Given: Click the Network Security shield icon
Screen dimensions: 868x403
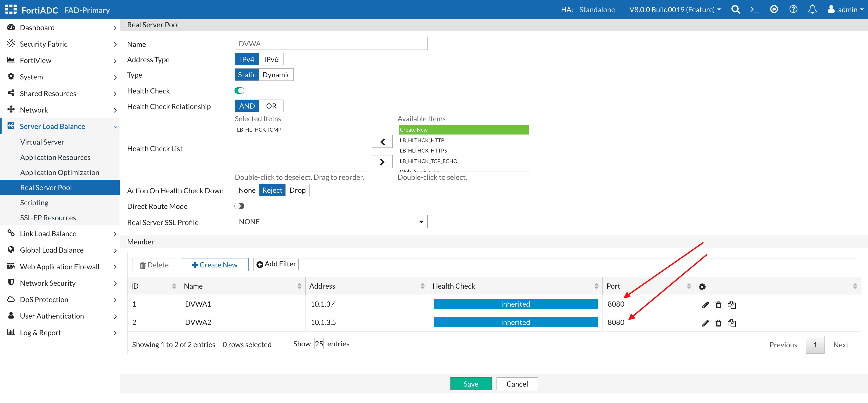Looking at the screenshot, I should pyautogui.click(x=11, y=283).
